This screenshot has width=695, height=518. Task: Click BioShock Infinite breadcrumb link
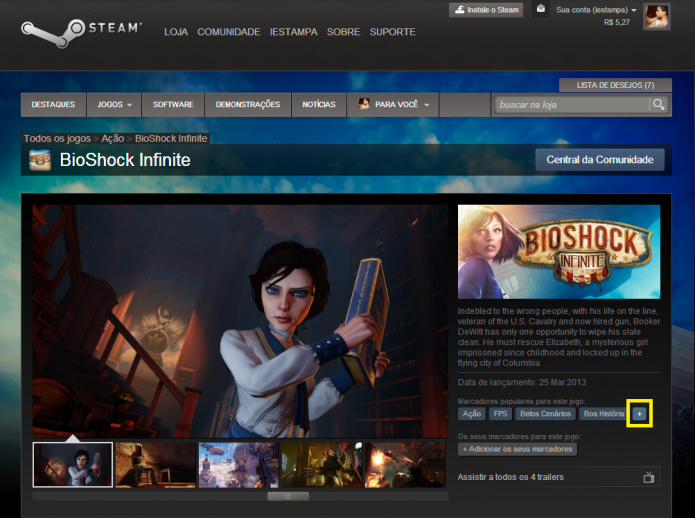(x=171, y=139)
